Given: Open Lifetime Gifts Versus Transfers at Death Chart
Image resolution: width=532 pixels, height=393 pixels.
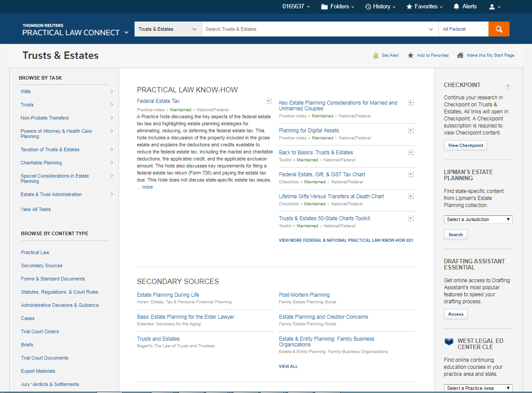Looking at the screenshot, I should point(332,196).
